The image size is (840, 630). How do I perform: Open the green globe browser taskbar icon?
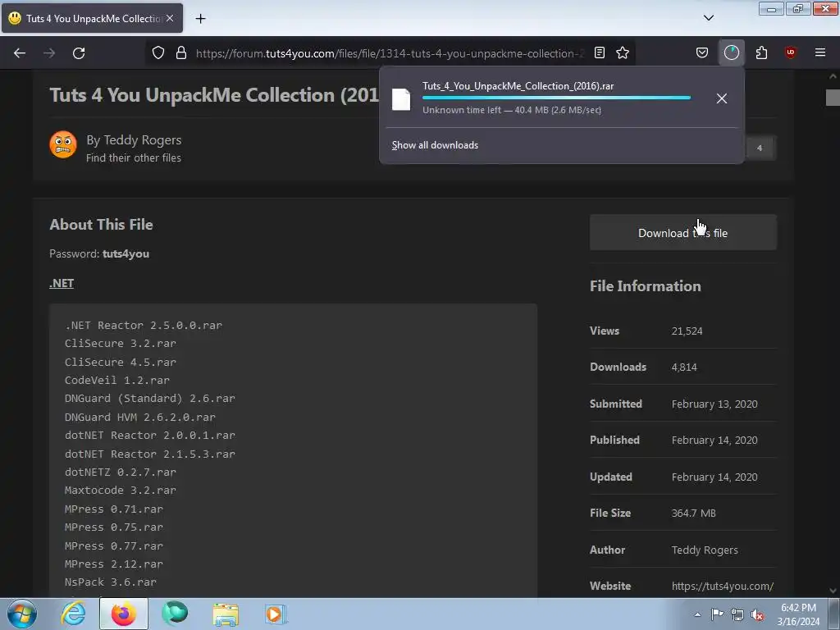[175, 614]
